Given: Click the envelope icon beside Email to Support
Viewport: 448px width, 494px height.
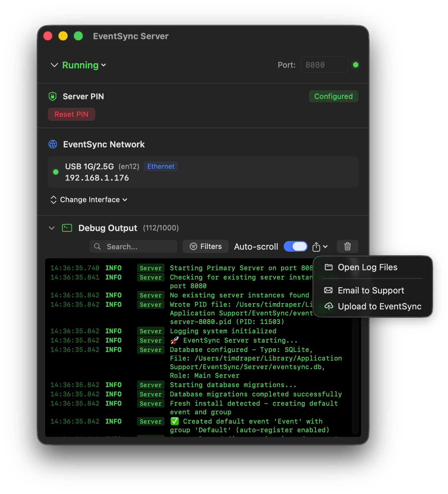Looking at the screenshot, I should click(x=328, y=290).
